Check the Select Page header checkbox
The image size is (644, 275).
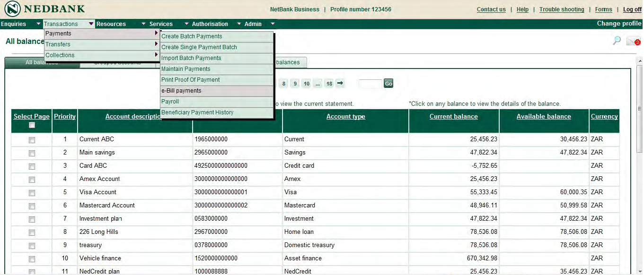point(31,125)
